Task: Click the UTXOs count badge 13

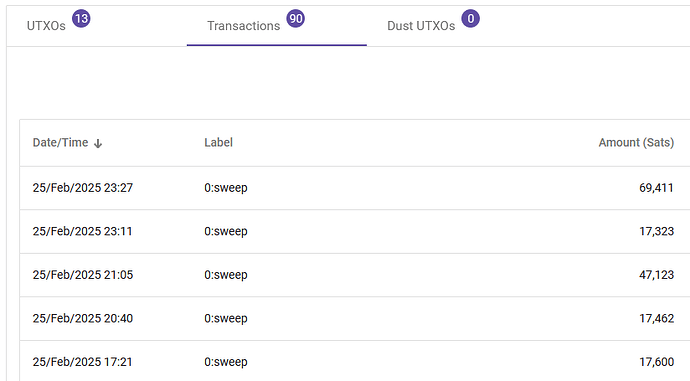Action: pyautogui.click(x=81, y=18)
